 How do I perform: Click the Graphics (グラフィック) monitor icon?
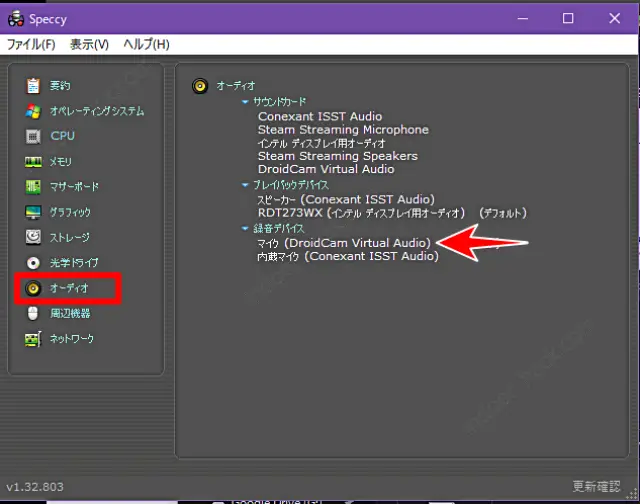[x=33, y=212]
